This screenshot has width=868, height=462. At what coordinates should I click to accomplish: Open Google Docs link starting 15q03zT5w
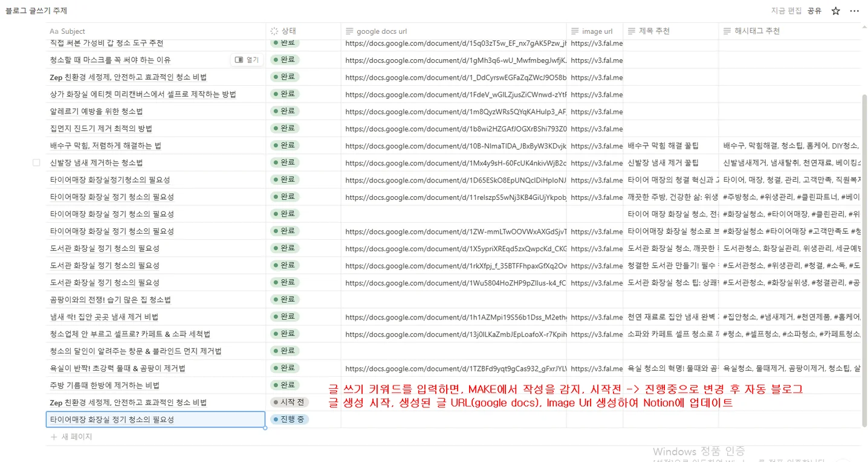(x=456, y=43)
